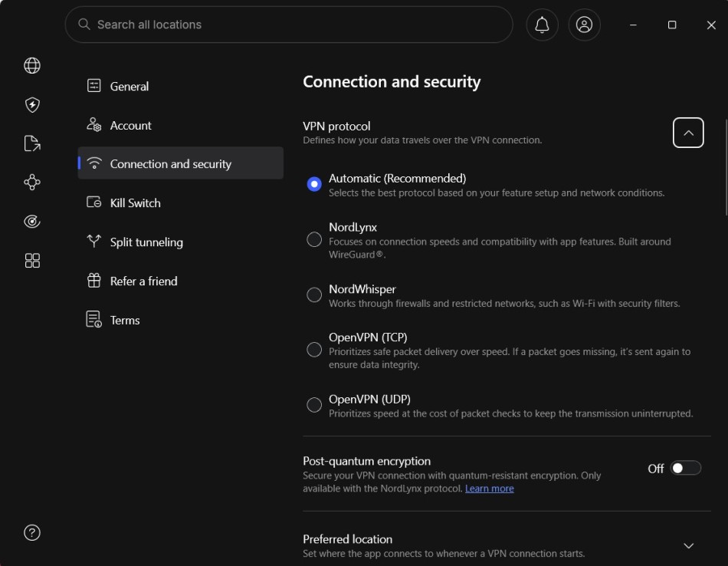The image size is (728, 566).
Task: Open the user profile icon
Action: (x=584, y=25)
